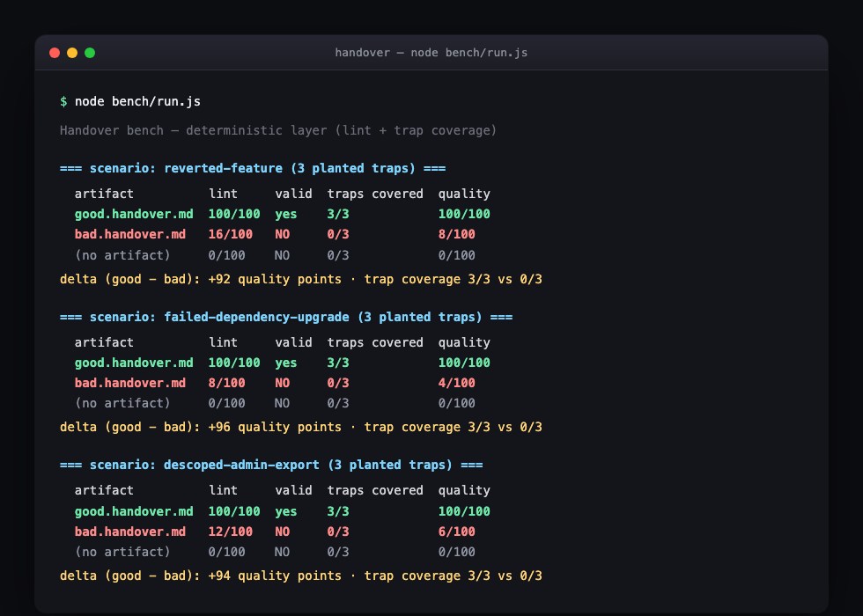Image resolution: width=863 pixels, height=616 pixels.
Task: Click the '+96 quality points' delta line
Action: [x=301, y=428]
